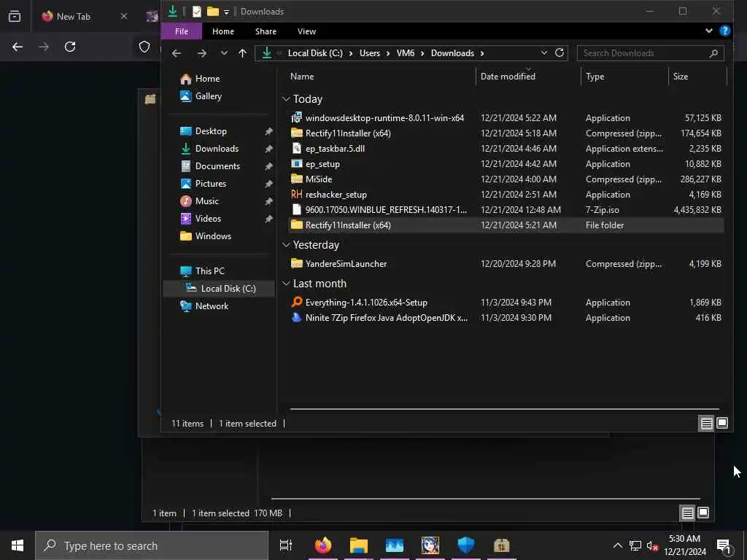Open recent locations dropdown
This screenshot has height=560, width=747.
point(224,53)
